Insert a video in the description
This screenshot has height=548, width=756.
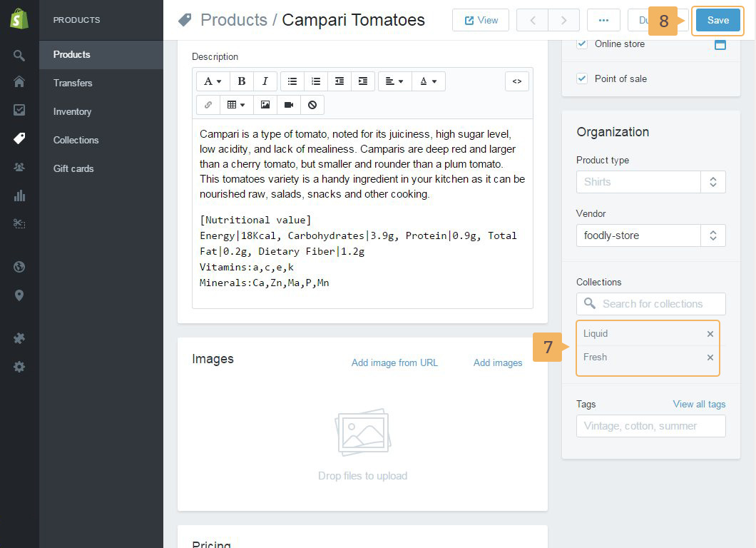[x=289, y=105]
